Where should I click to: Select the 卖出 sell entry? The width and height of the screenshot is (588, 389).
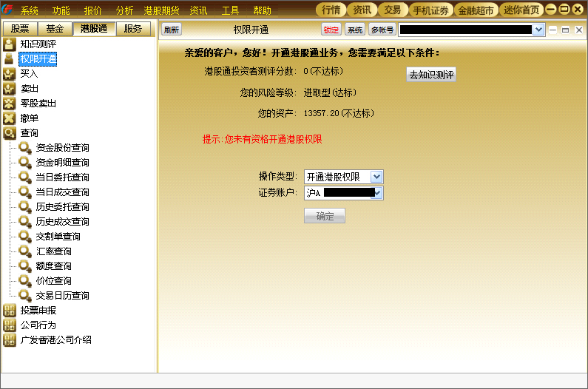click(x=30, y=89)
